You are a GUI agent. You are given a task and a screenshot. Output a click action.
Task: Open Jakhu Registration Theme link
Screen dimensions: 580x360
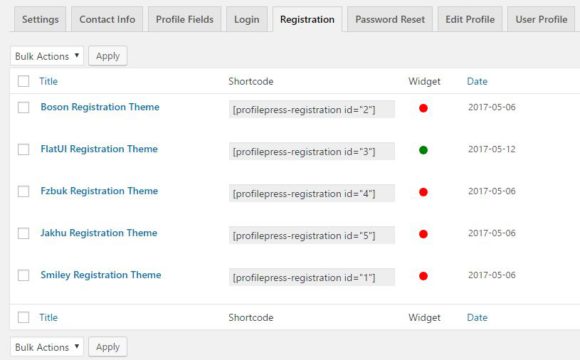pyautogui.click(x=99, y=233)
